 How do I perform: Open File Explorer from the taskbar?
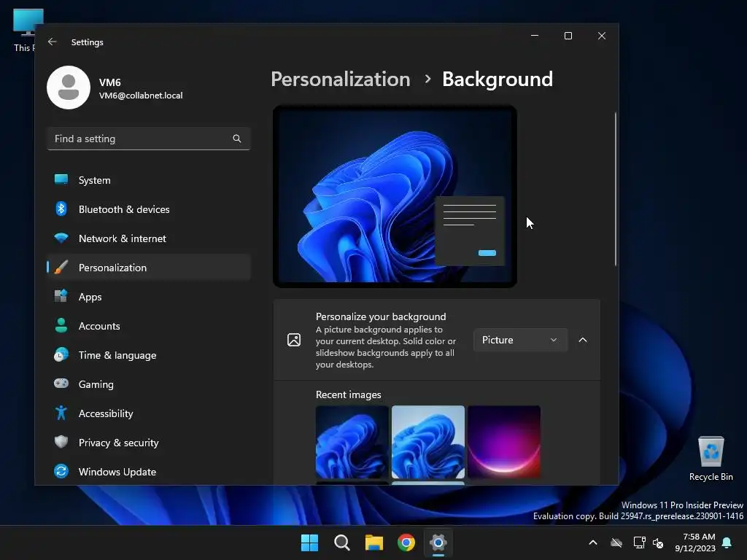click(x=374, y=542)
